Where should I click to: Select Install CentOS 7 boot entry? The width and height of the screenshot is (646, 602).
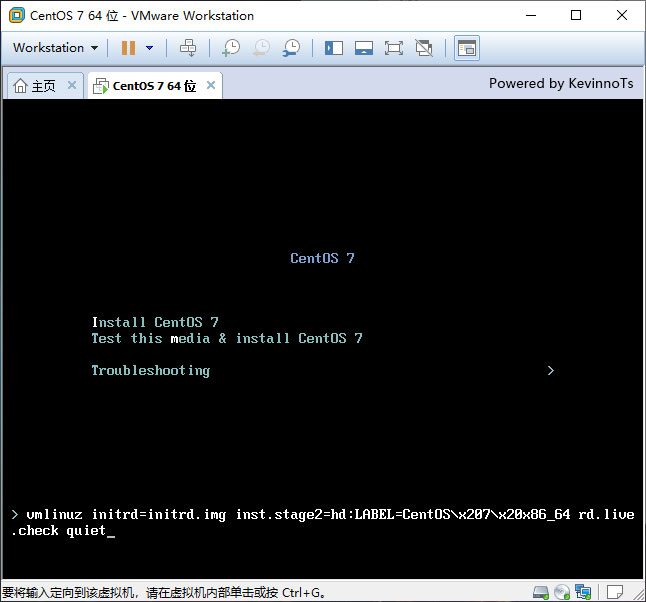point(155,322)
